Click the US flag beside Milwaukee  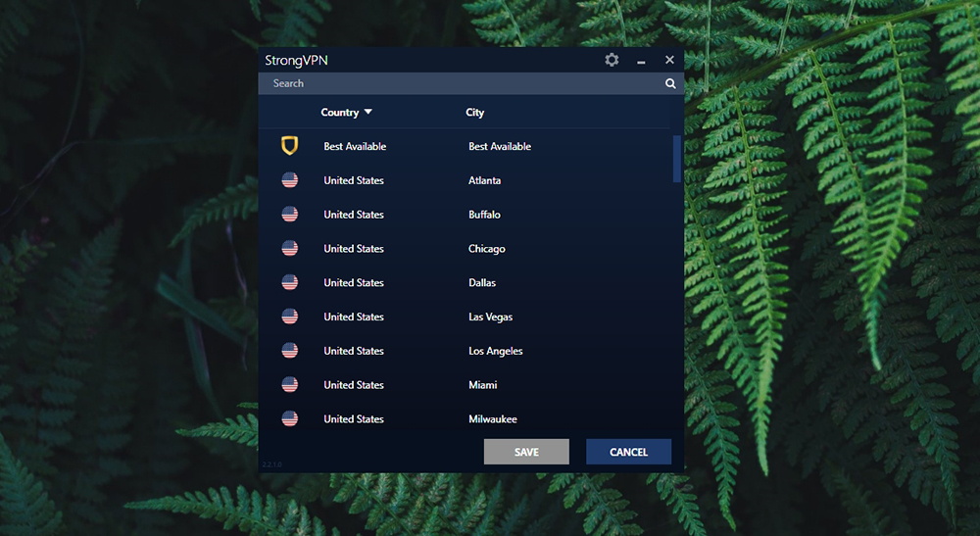pos(289,418)
